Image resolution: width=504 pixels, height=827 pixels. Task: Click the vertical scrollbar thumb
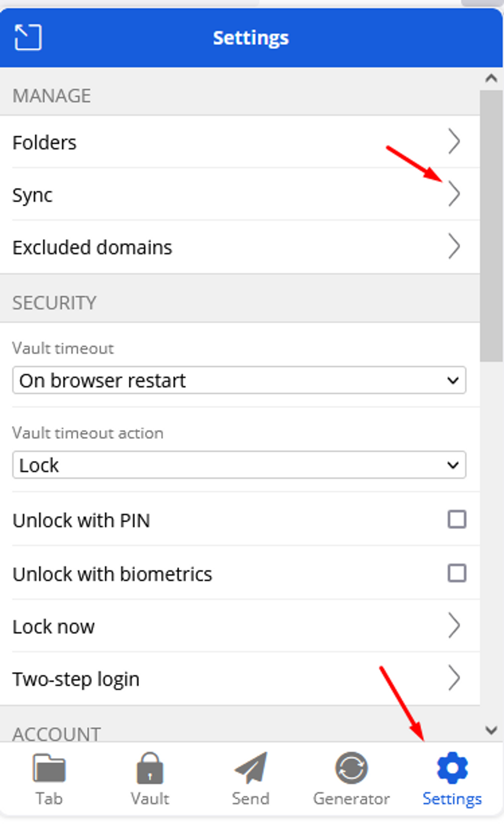pos(491,225)
